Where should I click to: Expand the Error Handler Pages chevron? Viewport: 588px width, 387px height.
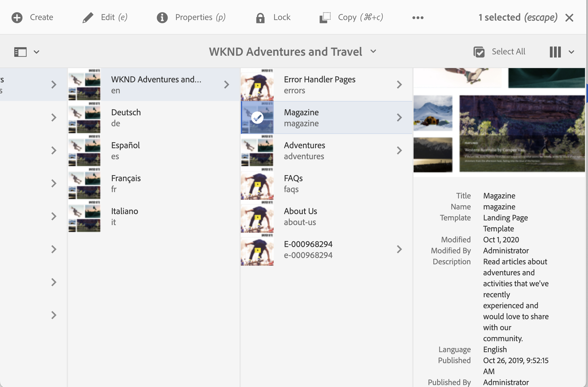coord(399,85)
